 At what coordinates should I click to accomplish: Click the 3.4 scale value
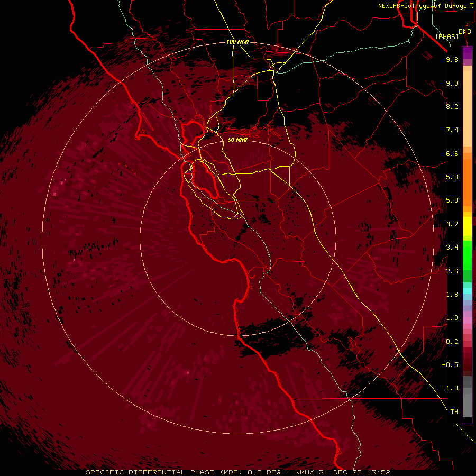pyautogui.click(x=452, y=248)
